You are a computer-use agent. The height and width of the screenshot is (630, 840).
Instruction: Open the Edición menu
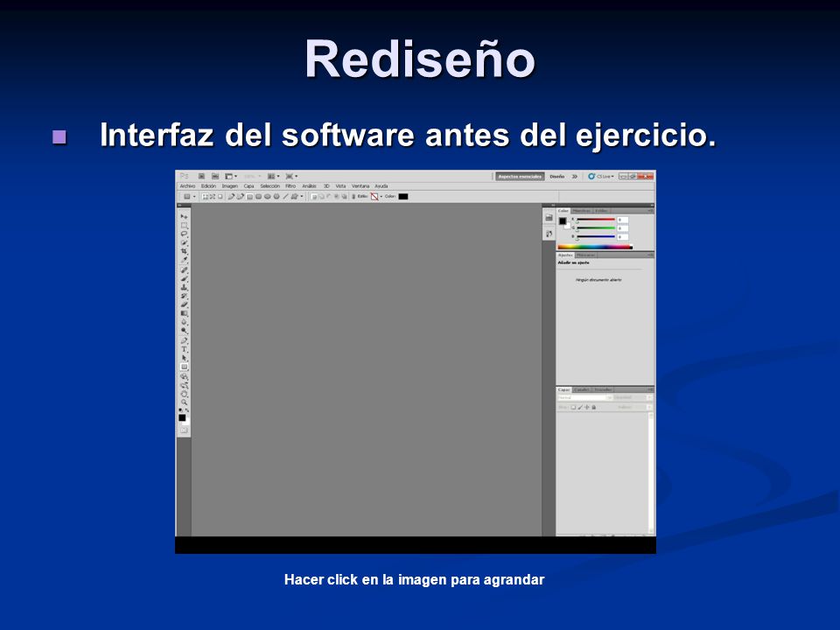click(208, 185)
